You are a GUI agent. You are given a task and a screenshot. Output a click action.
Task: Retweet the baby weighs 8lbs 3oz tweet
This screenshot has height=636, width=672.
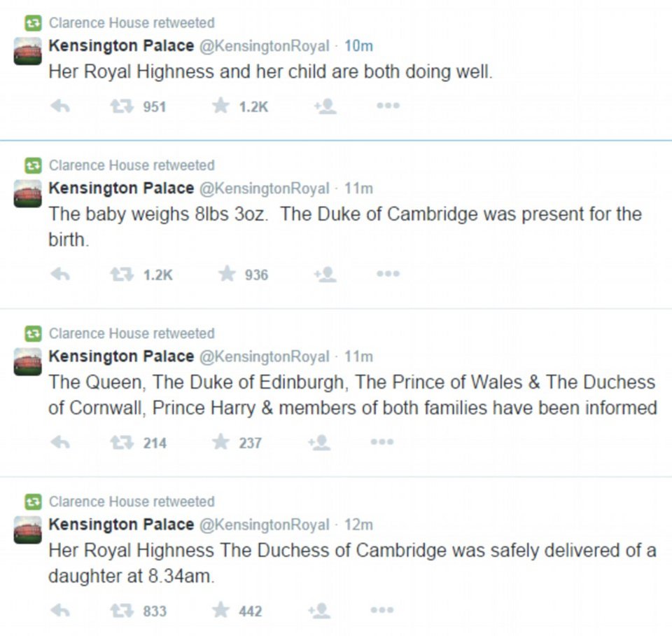(x=121, y=274)
